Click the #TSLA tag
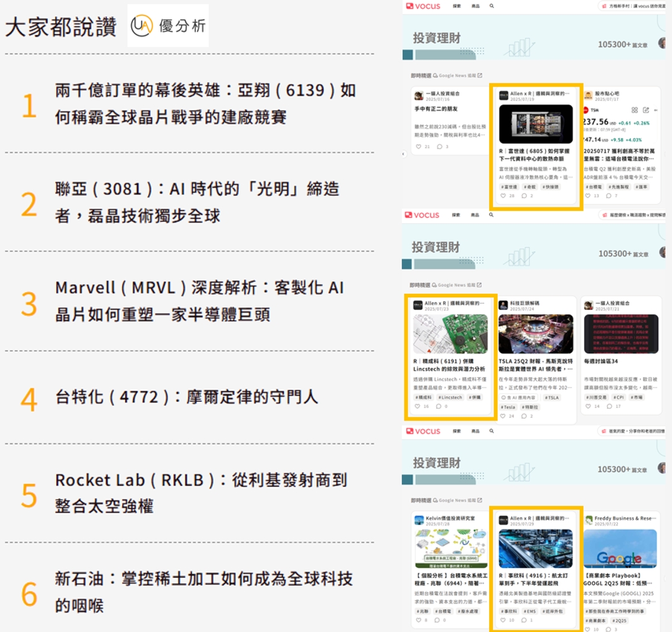The image size is (672, 632). [x=552, y=397]
